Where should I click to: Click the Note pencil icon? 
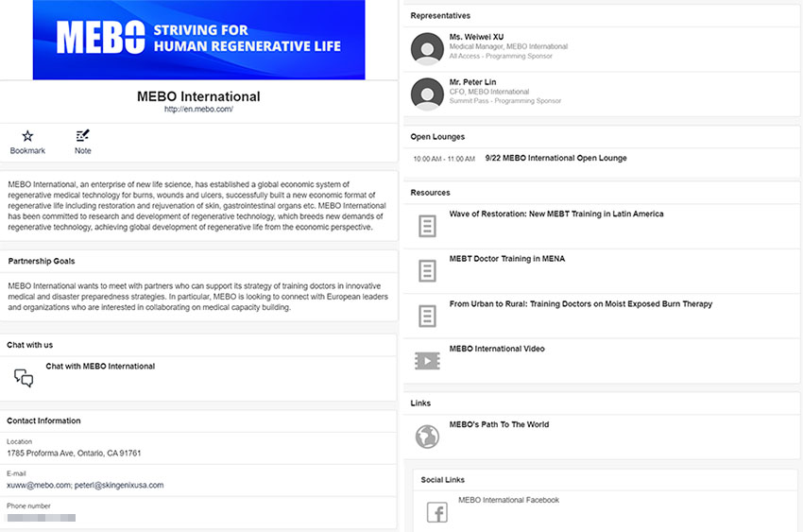(x=83, y=136)
